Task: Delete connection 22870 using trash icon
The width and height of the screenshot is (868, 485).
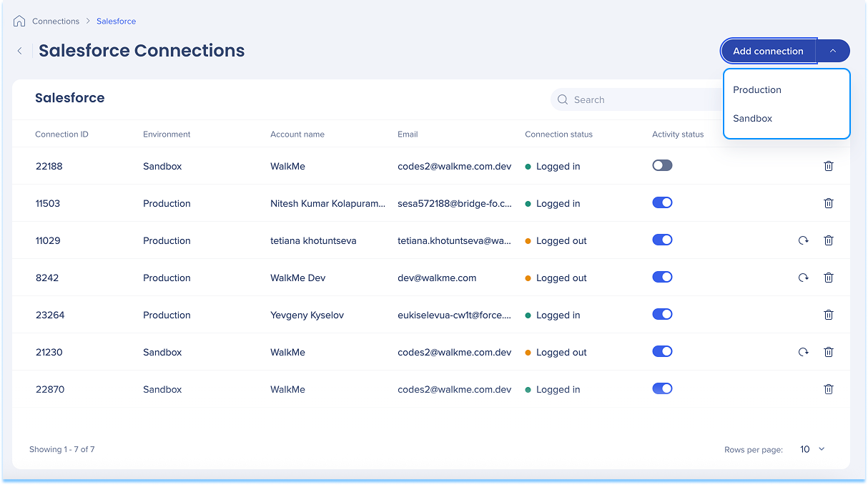Action: click(x=828, y=389)
